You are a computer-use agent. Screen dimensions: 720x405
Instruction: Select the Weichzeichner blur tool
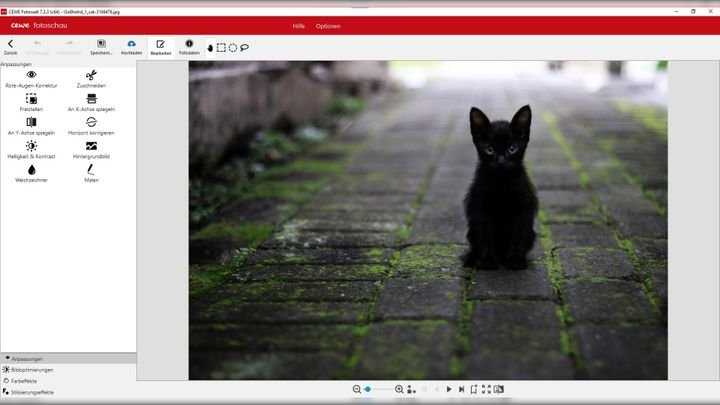point(31,174)
